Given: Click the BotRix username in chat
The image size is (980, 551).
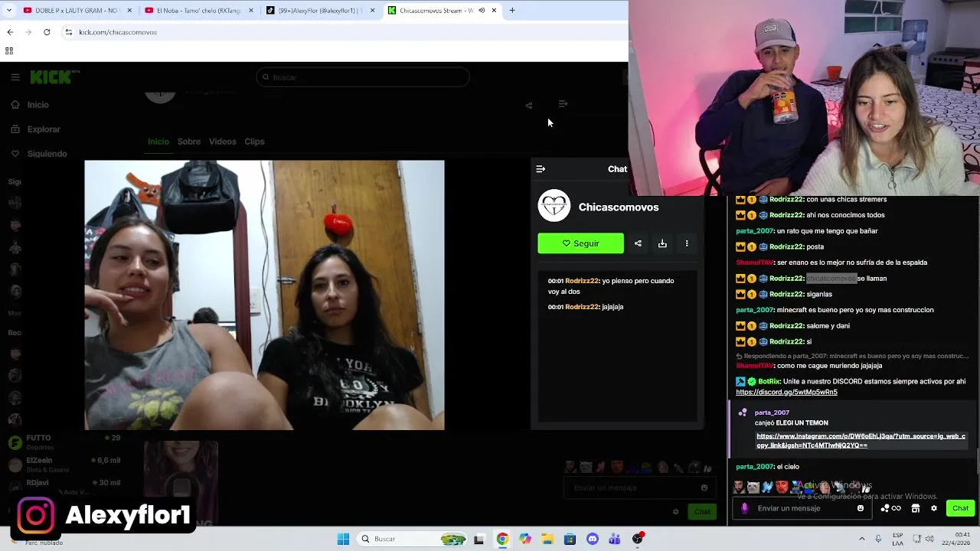Looking at the screenshot, I should pyautogui.click(x=768, y=381).
